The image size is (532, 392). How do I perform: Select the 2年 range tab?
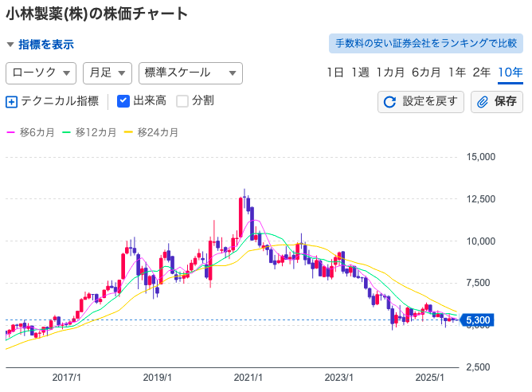482,73
